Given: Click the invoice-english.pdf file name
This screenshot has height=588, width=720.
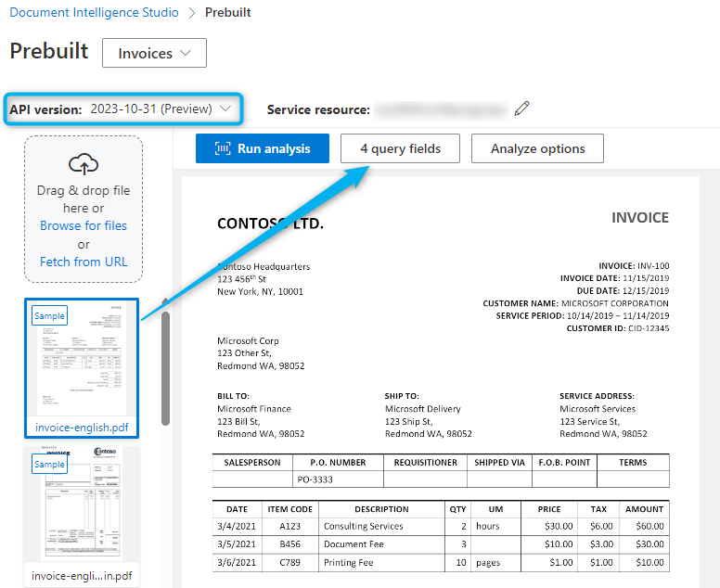Looking at the screenshot, I should [x=82, y=428].
